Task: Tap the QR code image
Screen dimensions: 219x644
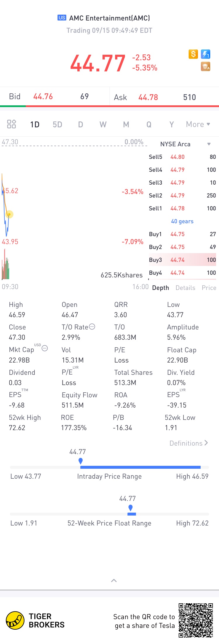Action: pos(196,620)
